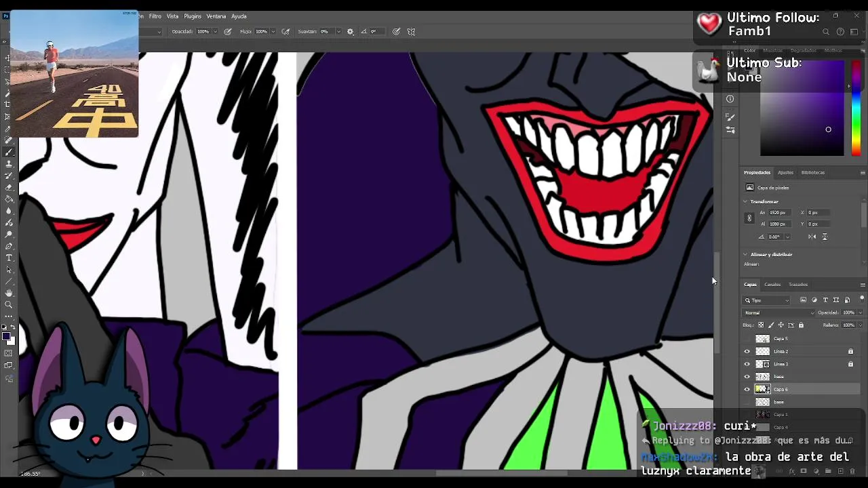Lock image pixels brush icon
This screenshot has height=488, width=868.
tap(771, 325)
